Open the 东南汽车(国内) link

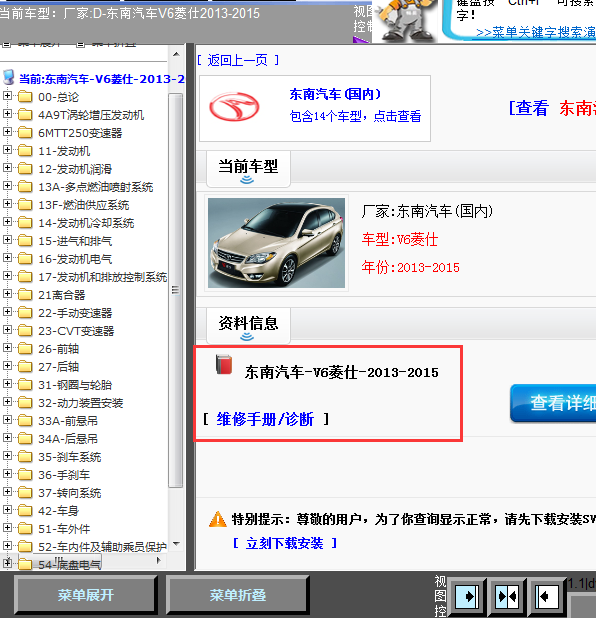(335, 94)
